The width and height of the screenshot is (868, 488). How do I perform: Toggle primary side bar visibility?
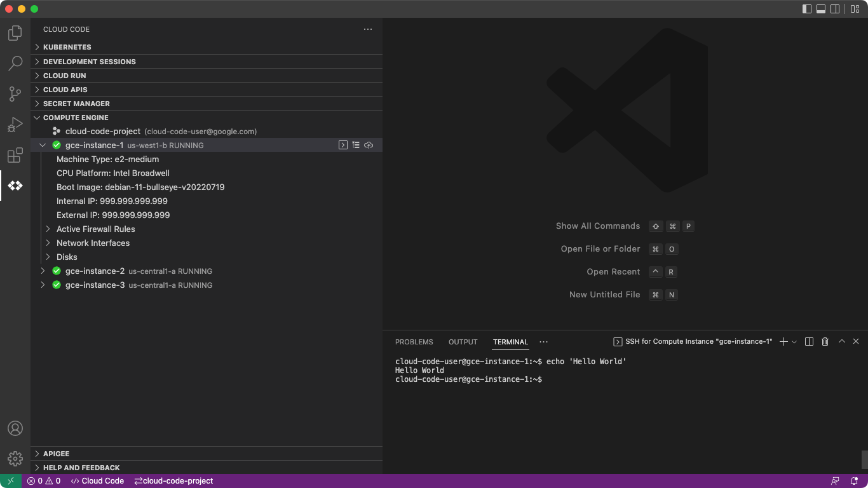(x=807, y=9)
